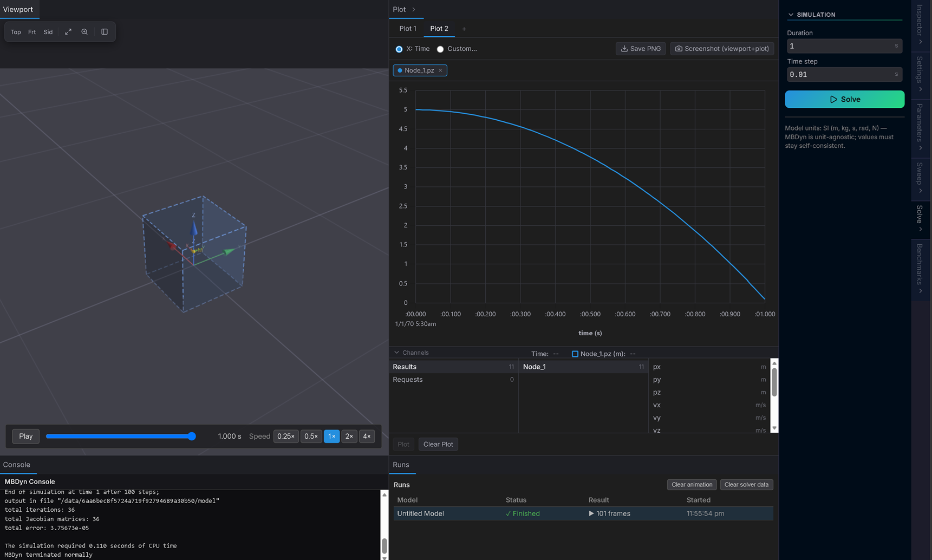Set playback speed to 1×
Screen dimensions: 932x560
[331, 436]
